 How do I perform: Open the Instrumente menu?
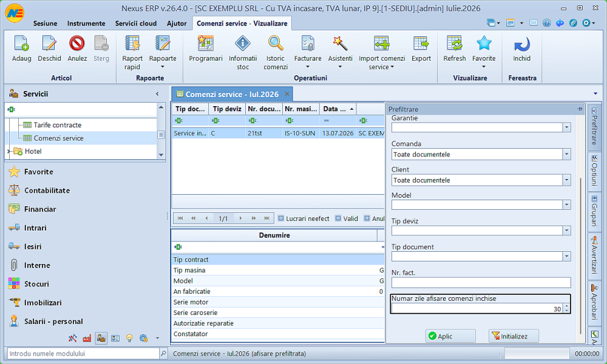[x=86, y=23]
